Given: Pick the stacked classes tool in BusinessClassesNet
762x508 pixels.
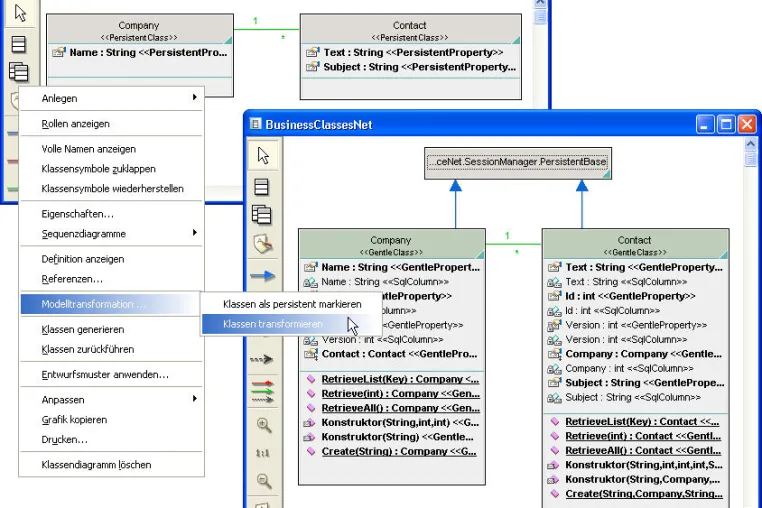Looking at the screenshot, I should (261, 215).
